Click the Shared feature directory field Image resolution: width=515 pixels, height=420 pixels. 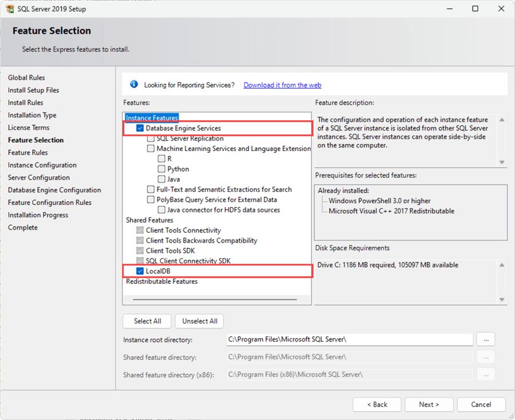coord(350,357)
